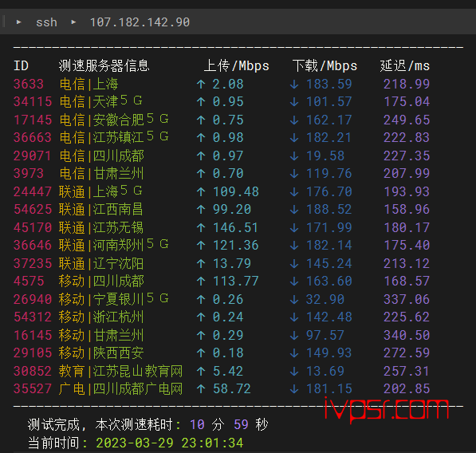Image resolution: width=476 pixels, height=453 pixels.
Task: Select server ID 16145
Action: pyautogui.click(x=33, y=335)
